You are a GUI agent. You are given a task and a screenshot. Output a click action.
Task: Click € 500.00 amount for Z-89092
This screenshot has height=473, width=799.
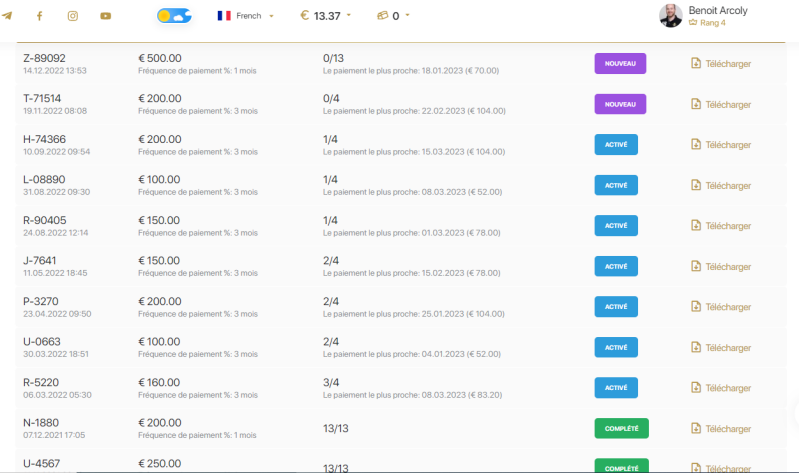159,58
